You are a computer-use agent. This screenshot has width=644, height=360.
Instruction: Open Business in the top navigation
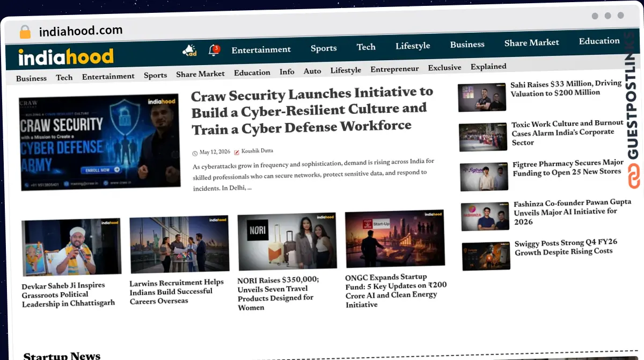pyautogui.click(x=467, y=45)
